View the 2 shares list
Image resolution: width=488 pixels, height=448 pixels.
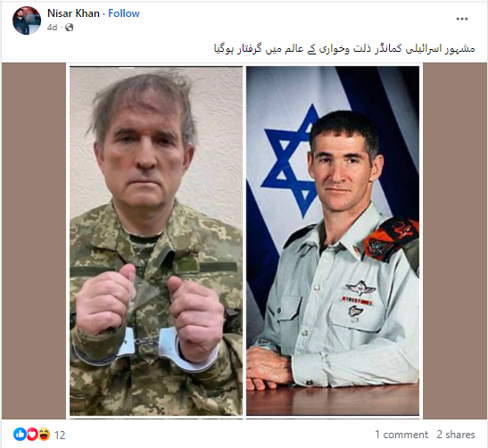(456, 435)
